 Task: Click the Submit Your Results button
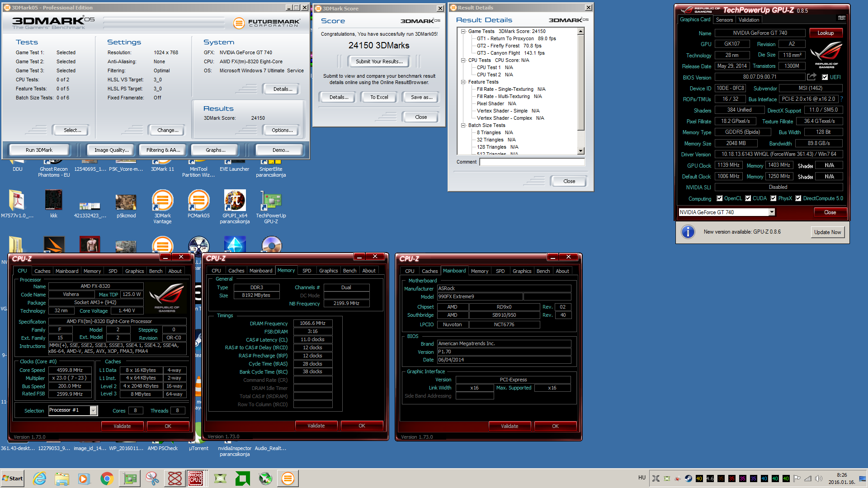[x=379, y=61]
